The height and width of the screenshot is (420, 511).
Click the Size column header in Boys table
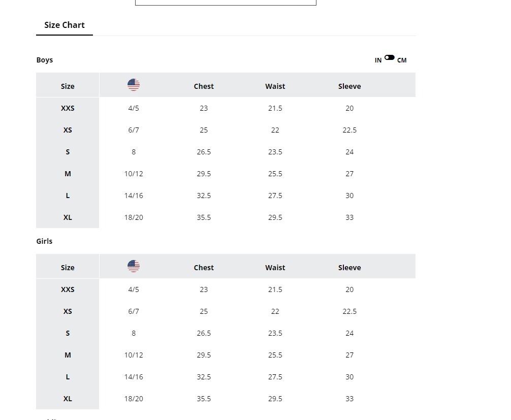click(x=68, y=86)
